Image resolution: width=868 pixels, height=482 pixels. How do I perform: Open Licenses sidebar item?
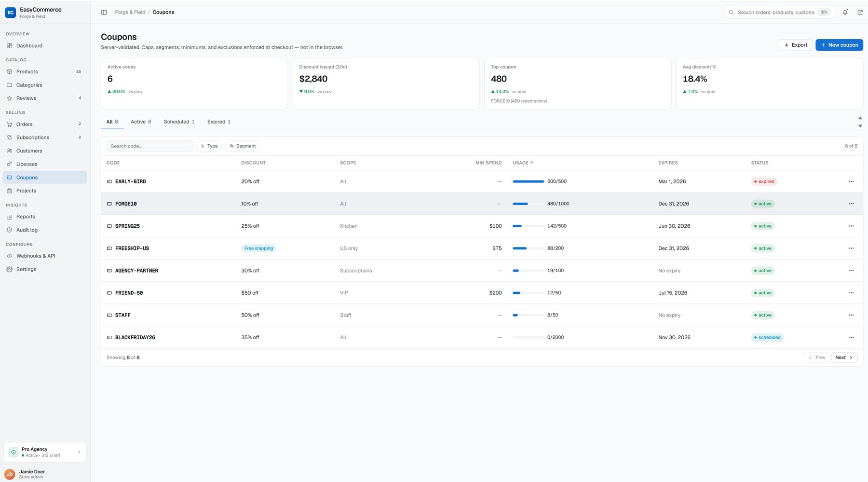pyautogui.click(x=45, y=164)
